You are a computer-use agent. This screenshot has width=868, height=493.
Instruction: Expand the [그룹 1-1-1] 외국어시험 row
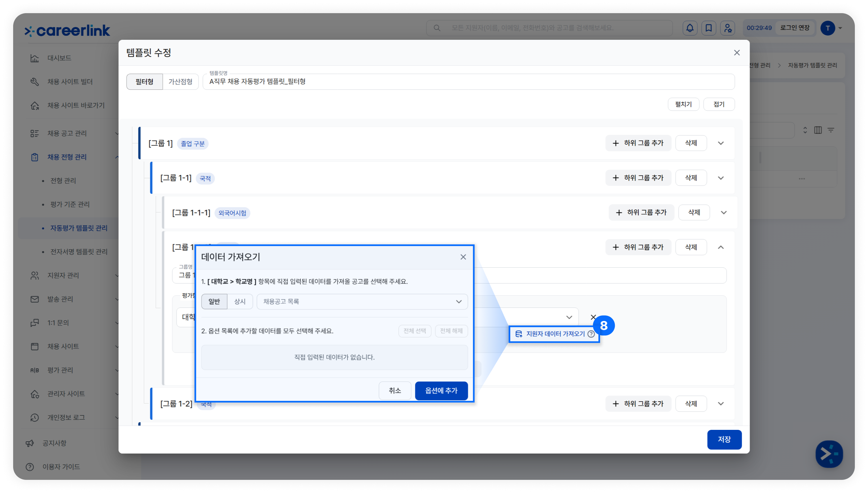click(724, 213)
